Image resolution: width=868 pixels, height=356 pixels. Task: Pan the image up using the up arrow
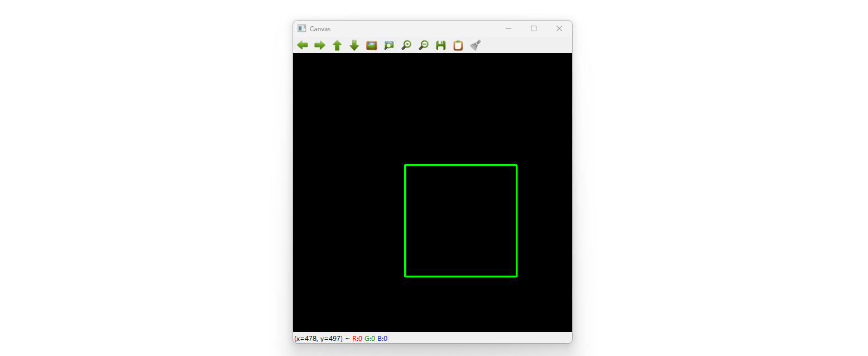pyautogui.click(x=337, y=45)
